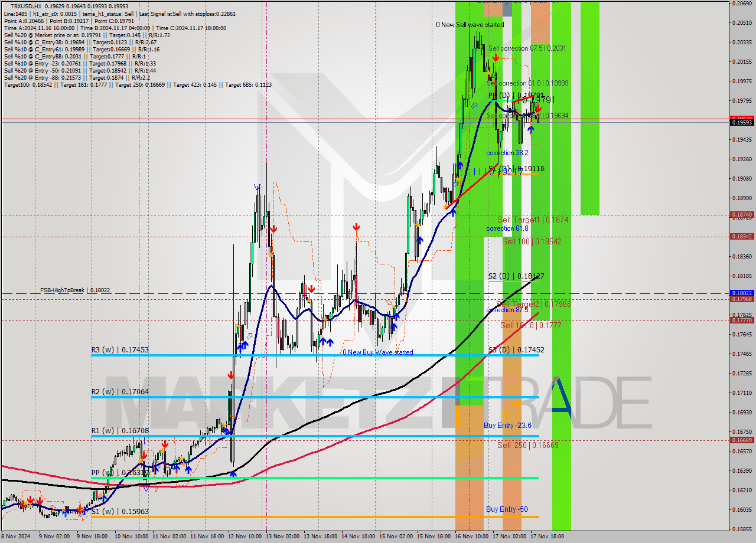Select the Sell correction 87.5 | 0.2031 label

click(x=527, y=48)
